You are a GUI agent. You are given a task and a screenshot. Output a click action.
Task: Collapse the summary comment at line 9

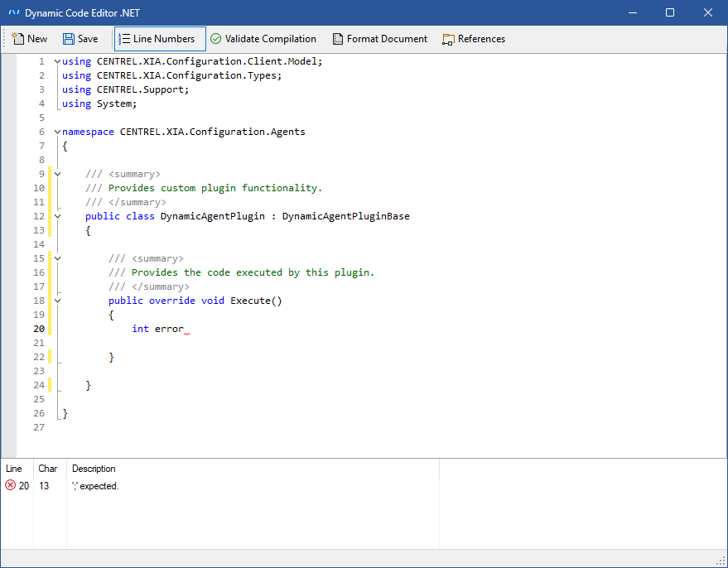(x=57, y=174)
